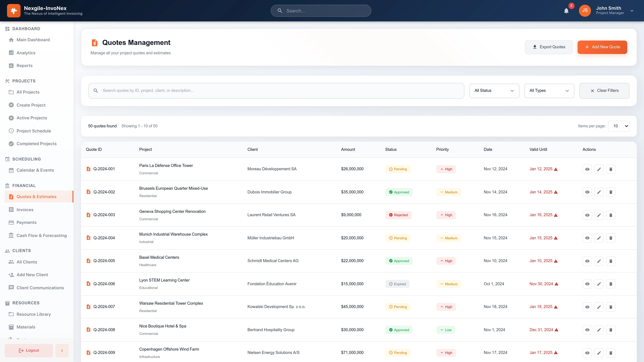Delete quote Q-2024-006 with trash icon
Image resolution: width=644 pixels, height=362 pixels.
pyautogui.click(x=611, y=284)
